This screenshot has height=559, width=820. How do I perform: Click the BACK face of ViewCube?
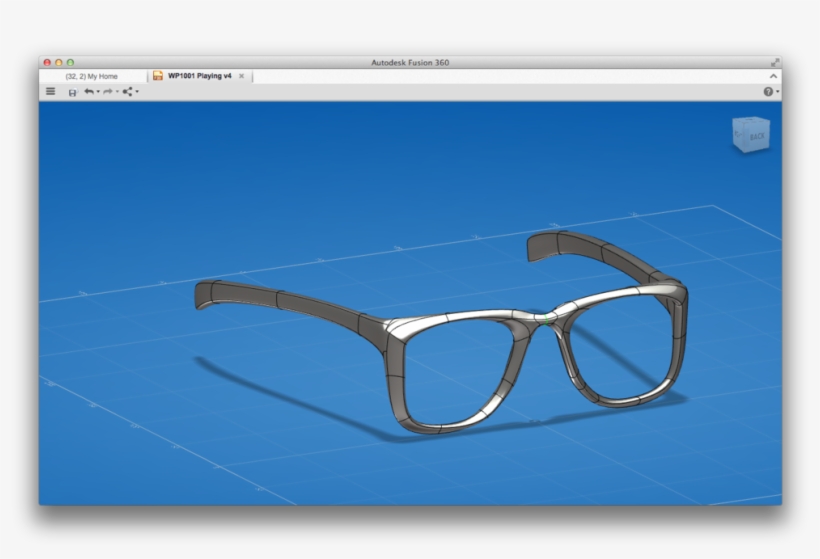click(x=756, y=137)
